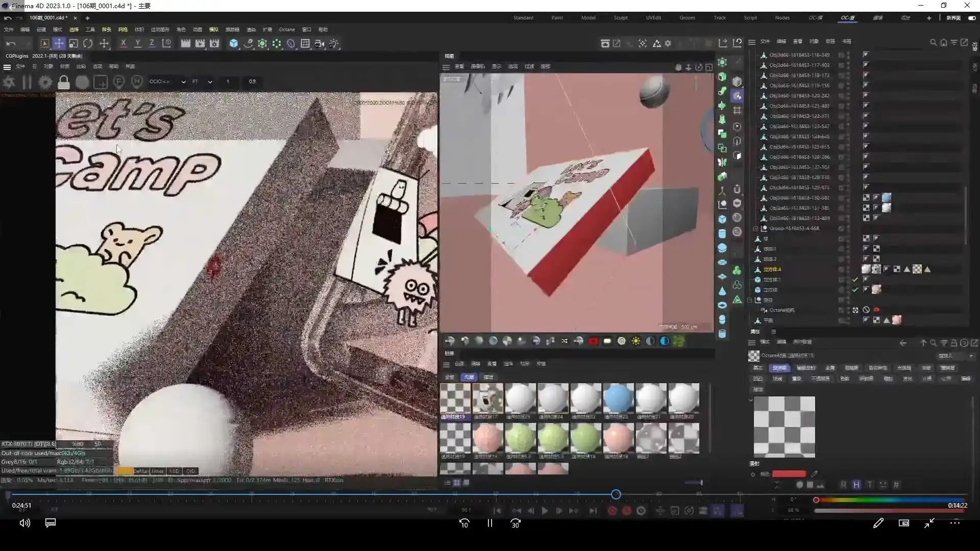
Task: Click the red color swatch in material settings
Action: pos(789,474)
